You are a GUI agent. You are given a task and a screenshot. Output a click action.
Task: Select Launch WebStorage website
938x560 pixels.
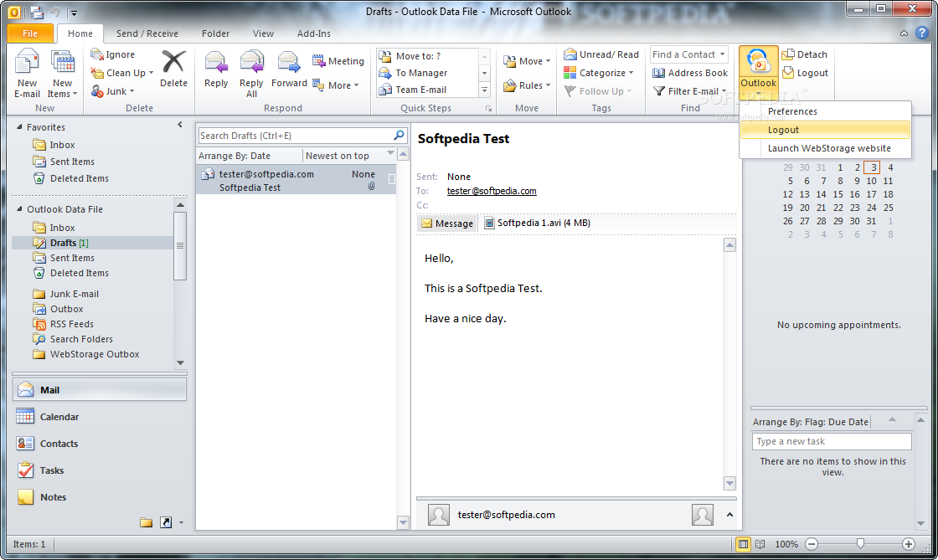pyautogui.click(x=826, y=148)
